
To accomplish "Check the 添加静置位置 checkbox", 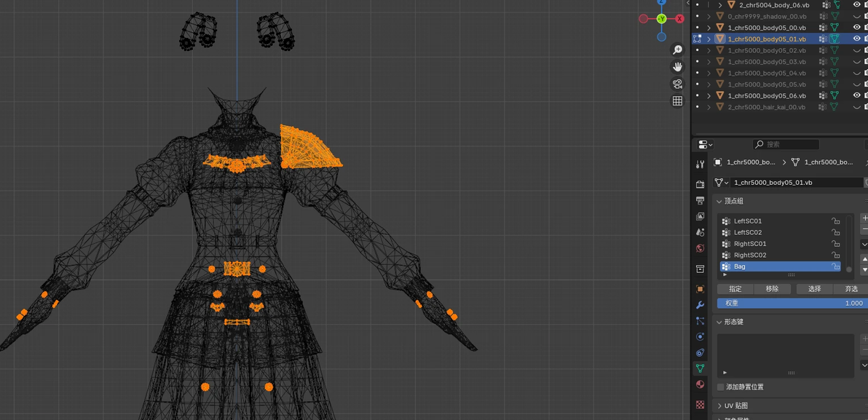I will (x=720, y=387).
